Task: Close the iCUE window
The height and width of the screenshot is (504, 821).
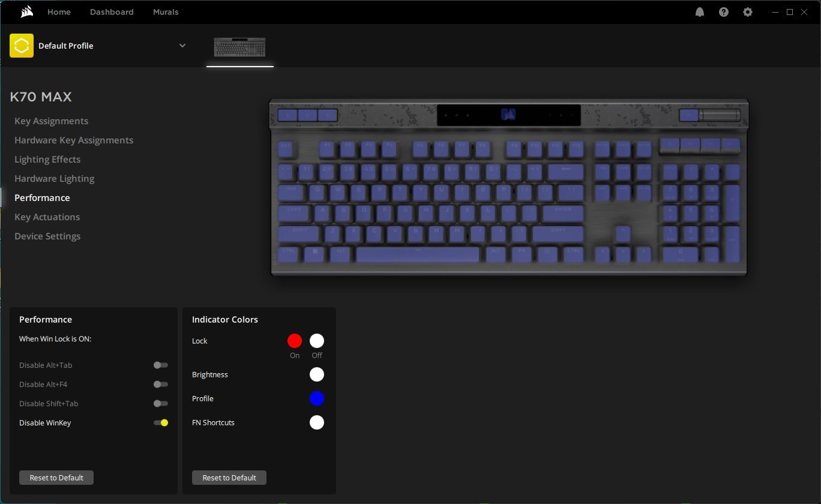Action: 804,12
